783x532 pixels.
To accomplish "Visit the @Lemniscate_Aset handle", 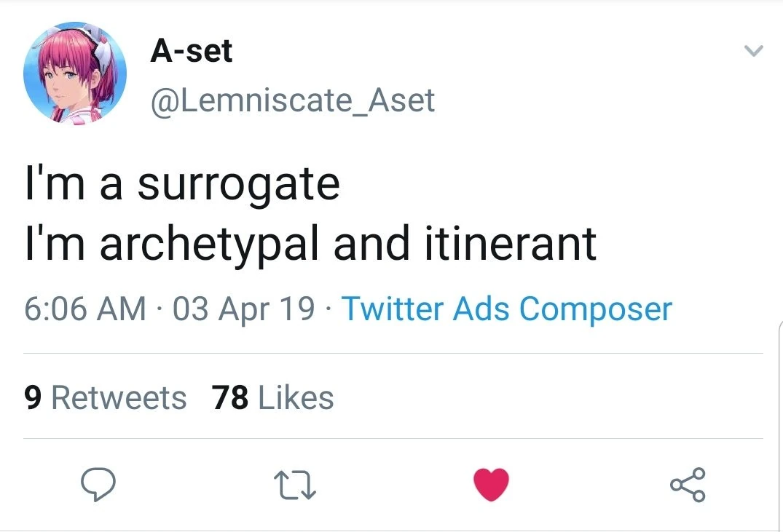I will 292,100.
